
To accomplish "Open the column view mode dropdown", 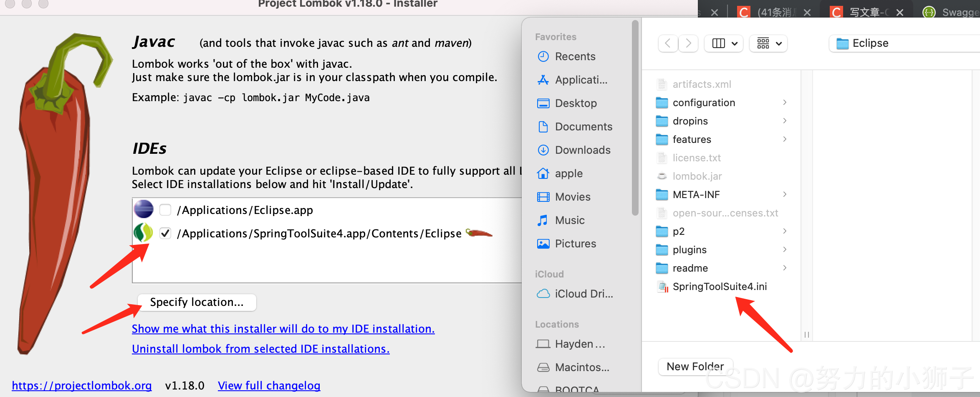I will coord(724,43).
